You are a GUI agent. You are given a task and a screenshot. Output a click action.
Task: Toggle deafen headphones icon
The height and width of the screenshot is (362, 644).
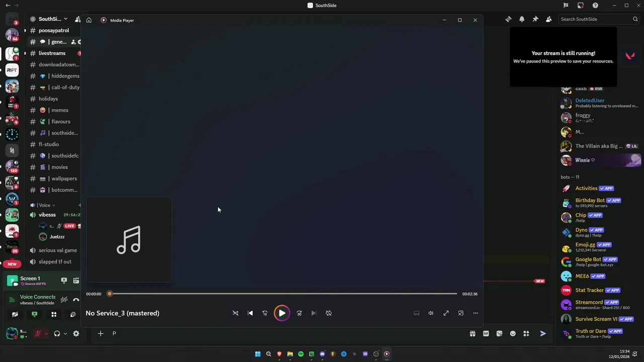pos(57,333)
